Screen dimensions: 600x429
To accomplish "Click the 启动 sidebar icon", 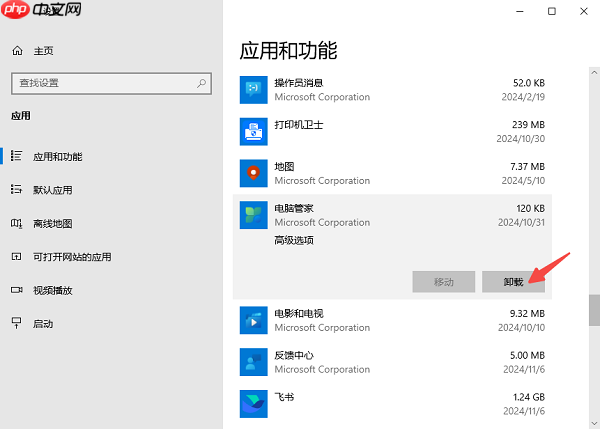I will (16, 323).
